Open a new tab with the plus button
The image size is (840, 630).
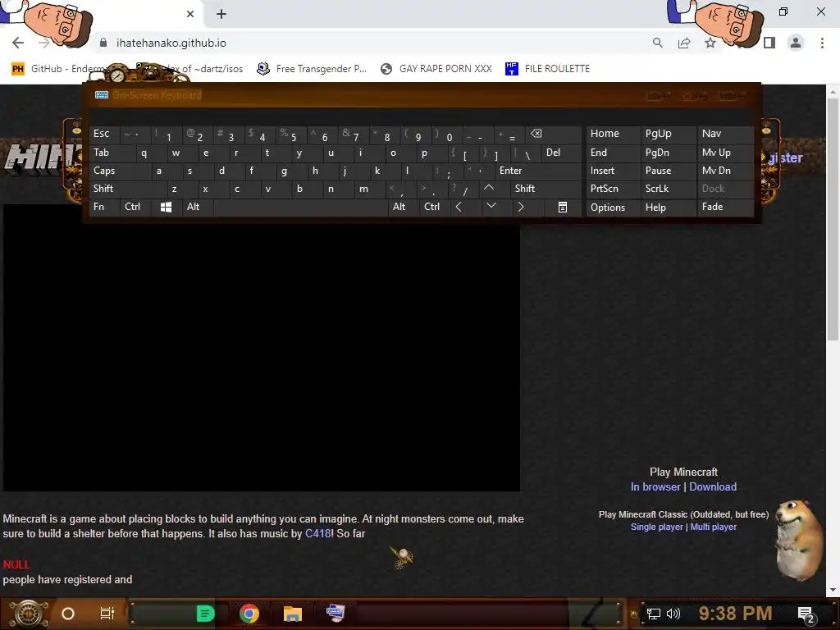tap(221, 14)
